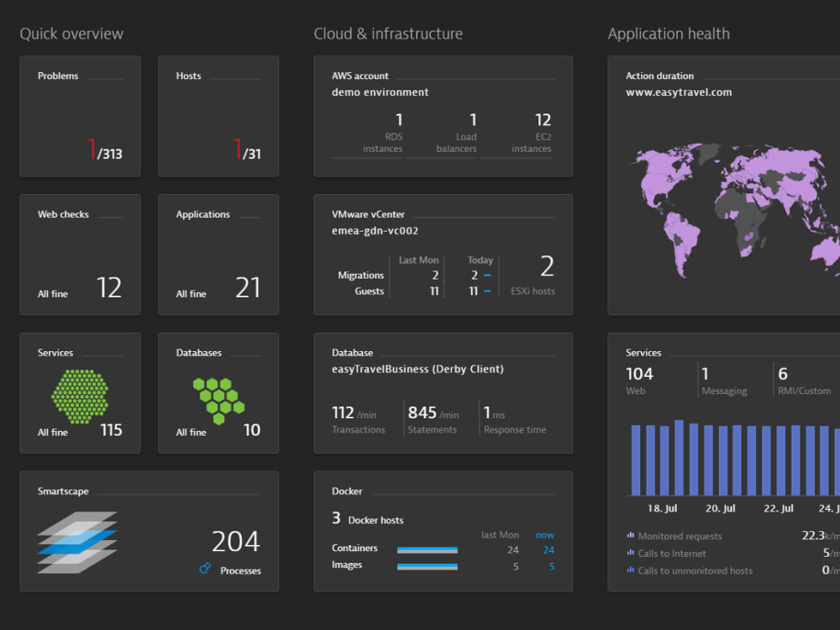This screenshot has width=840, height=630.
Task: Click the Monitored requests bar chart icon
Action: 630,536
